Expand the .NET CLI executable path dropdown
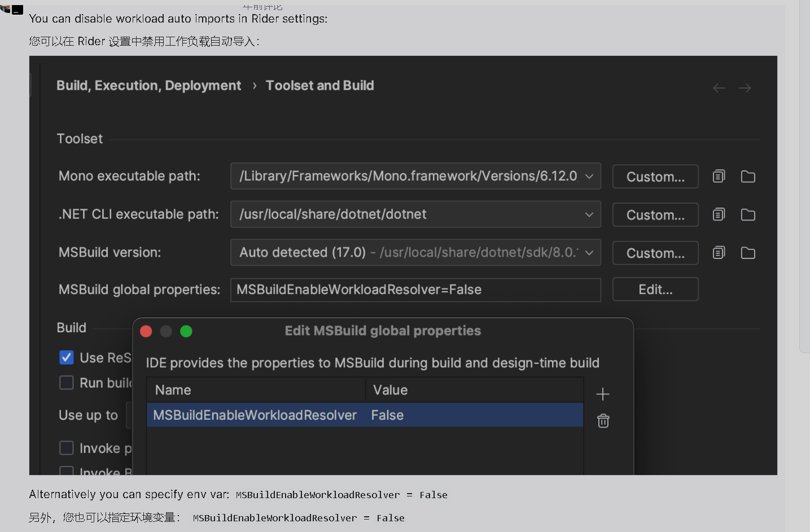810x532 pixels. pyautogui.click(x=589, y=214)
